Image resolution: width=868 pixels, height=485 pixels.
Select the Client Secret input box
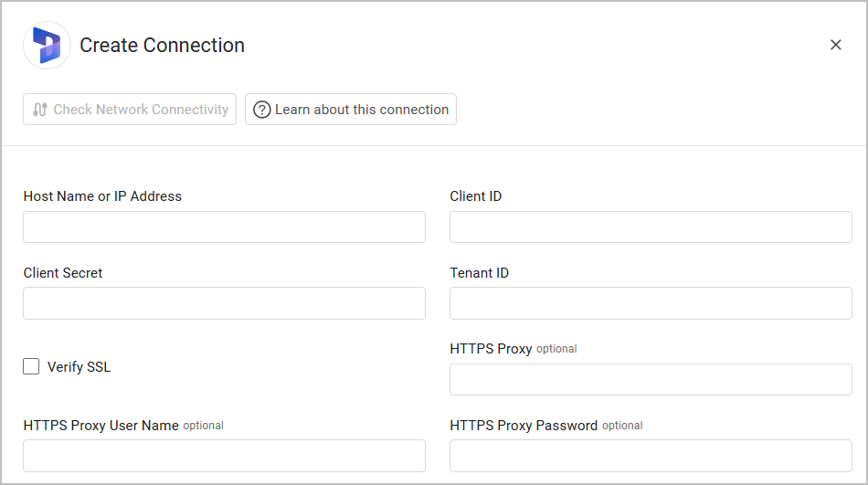pos(224,304)
